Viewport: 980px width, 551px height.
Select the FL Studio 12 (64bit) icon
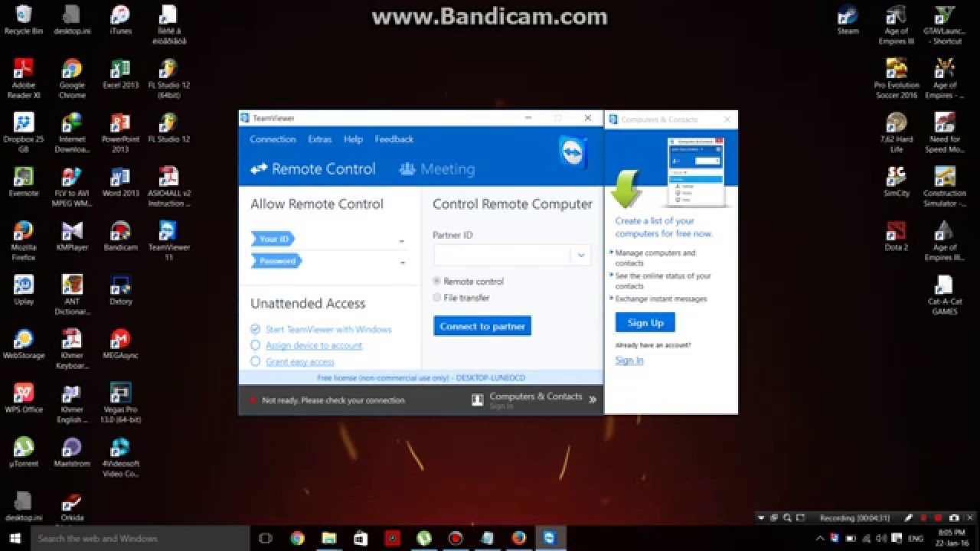pos(168,79)
